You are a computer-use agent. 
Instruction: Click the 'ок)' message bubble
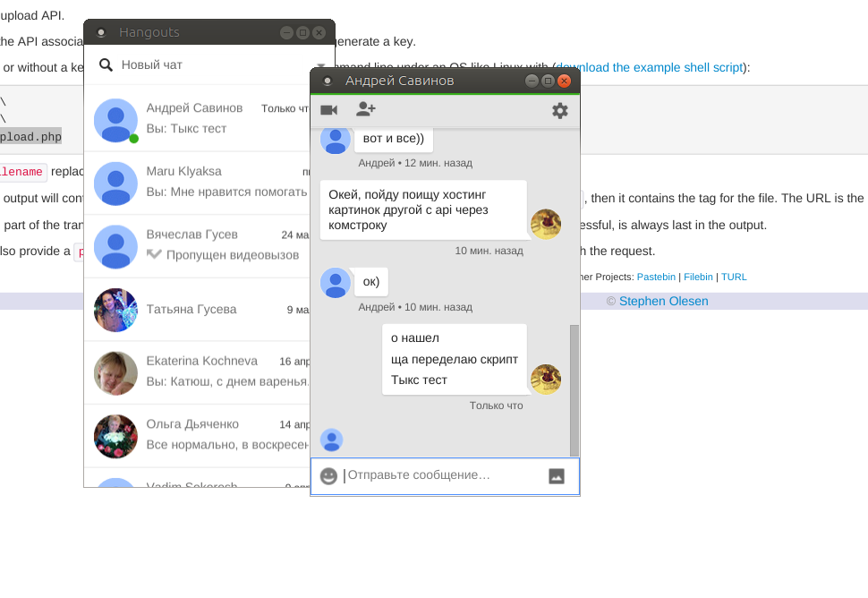pyautogui.click(x=370, y=281)
